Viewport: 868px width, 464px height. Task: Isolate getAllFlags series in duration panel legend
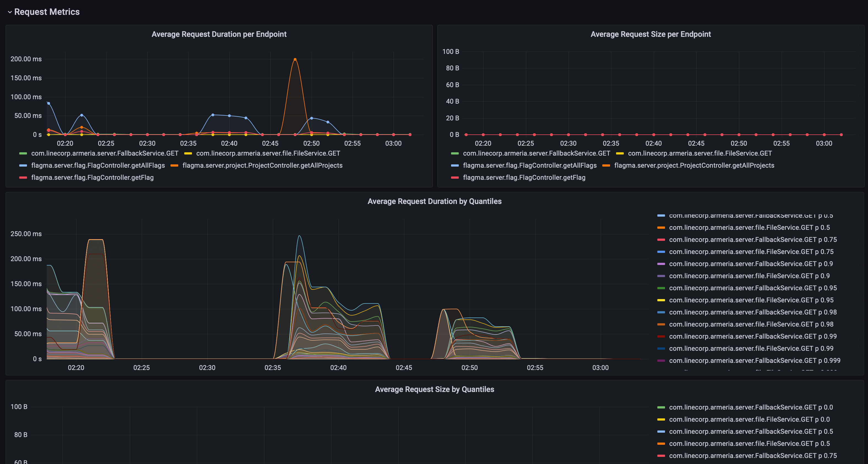click(98, 165)
